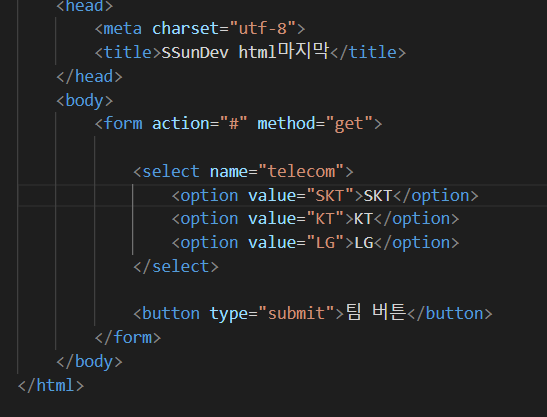This screenshot has height=417, width=547.
Task: Click the "get" method value
Action: point(349,124)
